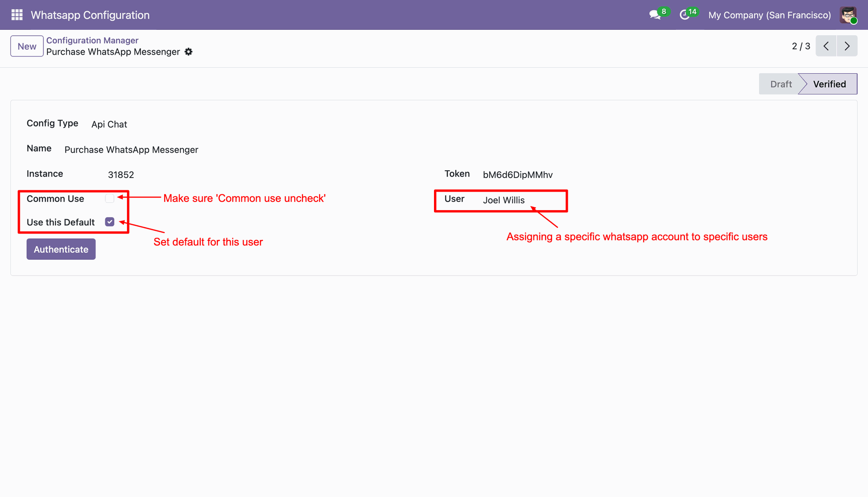Image resolution: width=868 pixels, height=497 pixels.
Task: Click the Common Use label
Action: (55, 199)
